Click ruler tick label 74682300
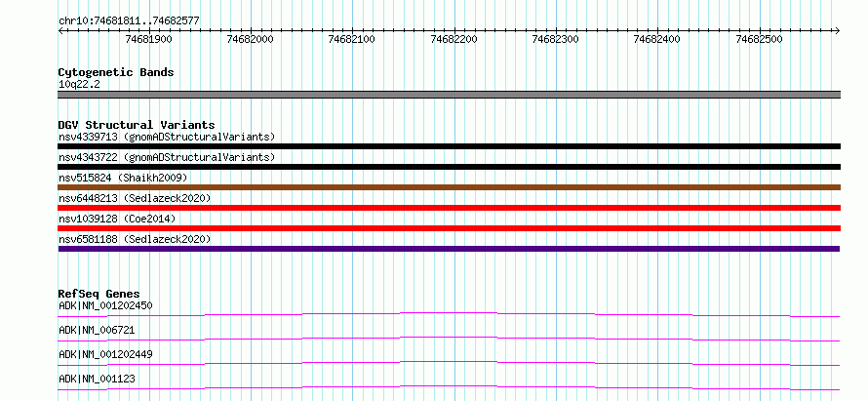868x401 pixels. click(556, 39)
